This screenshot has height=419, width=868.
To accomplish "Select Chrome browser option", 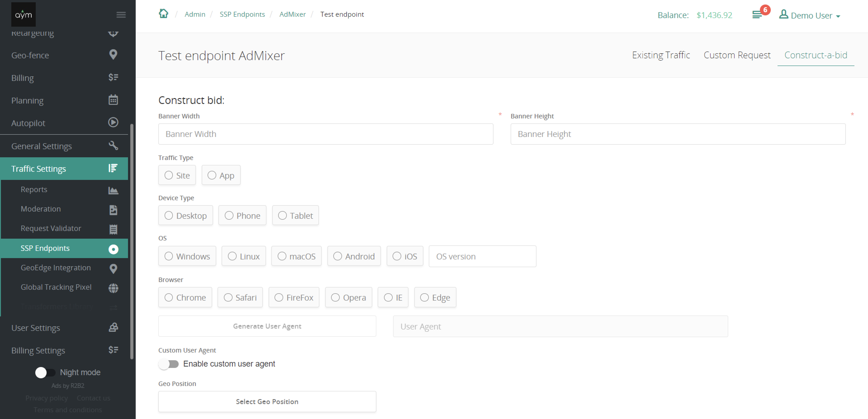I will tap(185, 297).
